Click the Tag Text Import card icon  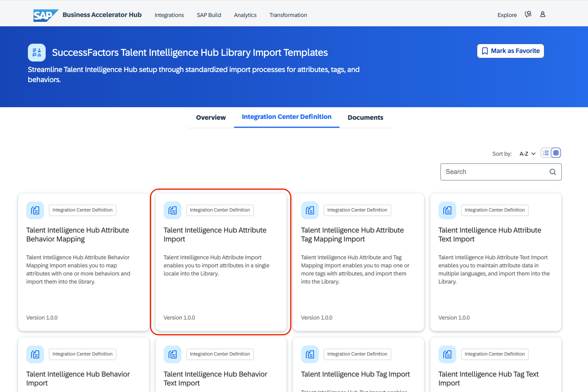[447, 354]
